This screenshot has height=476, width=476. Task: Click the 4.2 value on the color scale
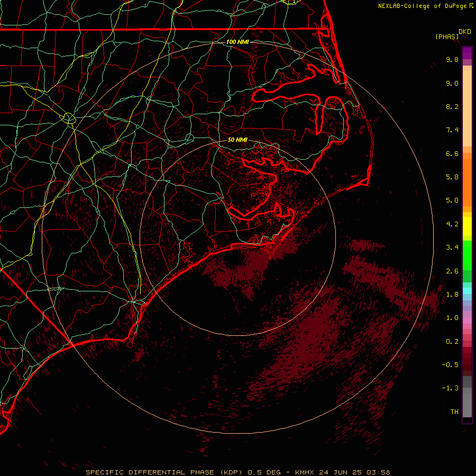coord(452,224)
